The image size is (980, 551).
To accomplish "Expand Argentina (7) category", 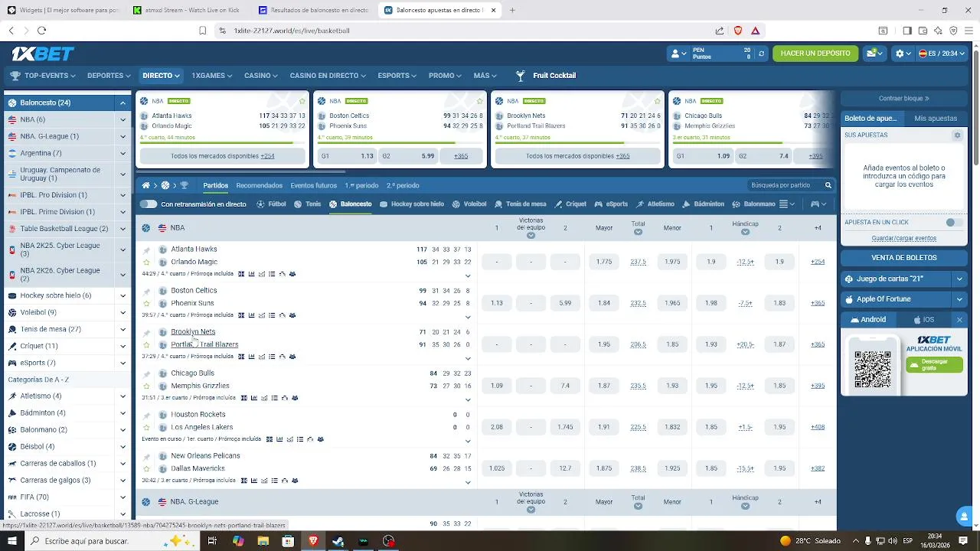I will point(122,153).
